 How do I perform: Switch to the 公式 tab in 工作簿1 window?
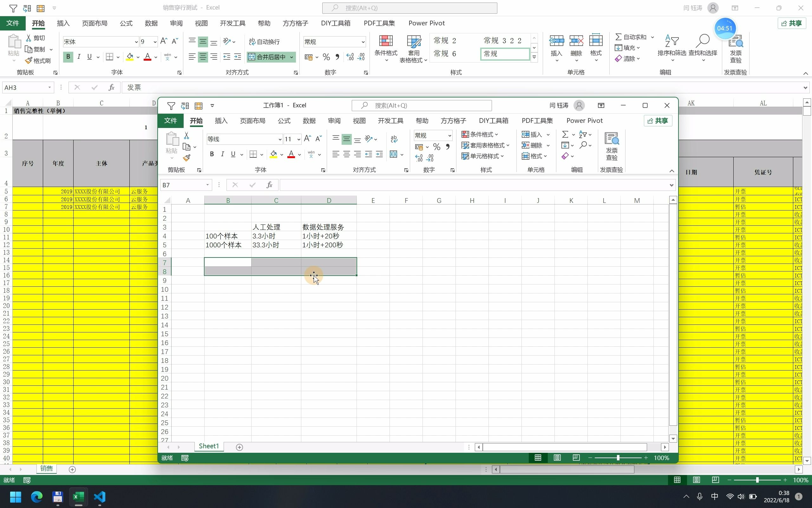pos(284,121)
